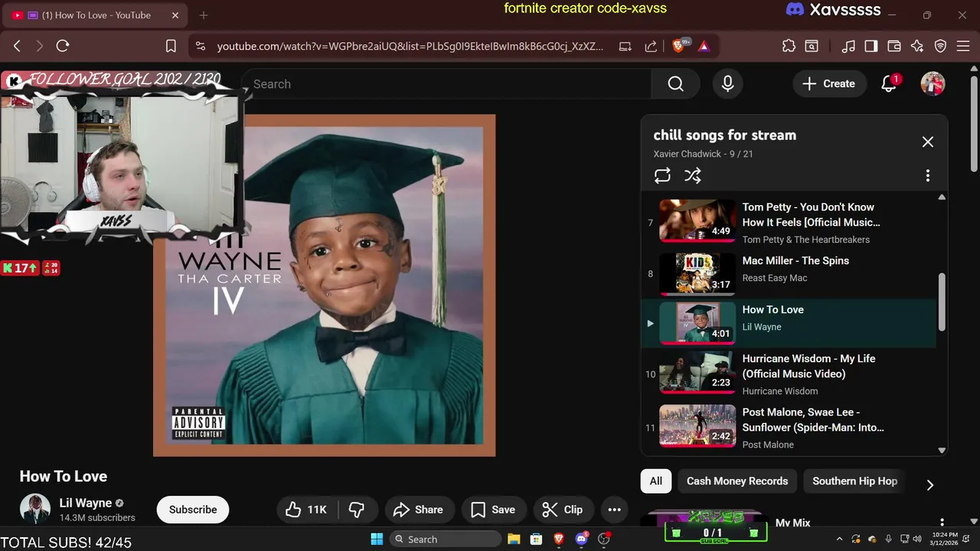Open the playlist three-dot options menu

(927, 176)
